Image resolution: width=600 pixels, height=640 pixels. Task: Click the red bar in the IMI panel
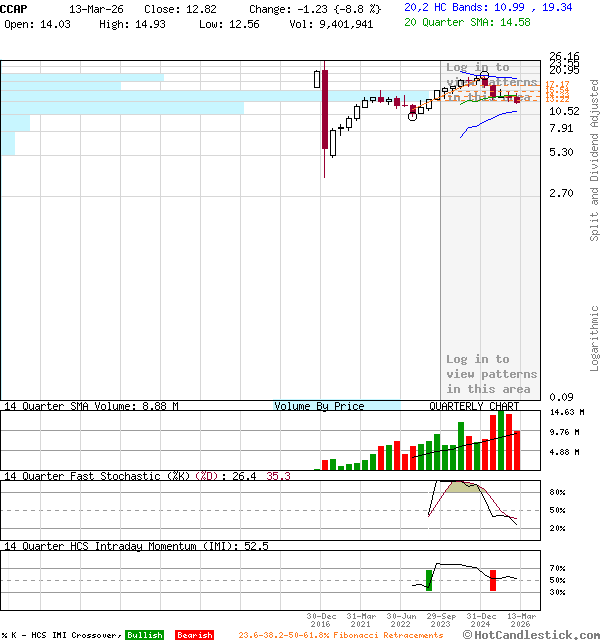tap(493, 579)
